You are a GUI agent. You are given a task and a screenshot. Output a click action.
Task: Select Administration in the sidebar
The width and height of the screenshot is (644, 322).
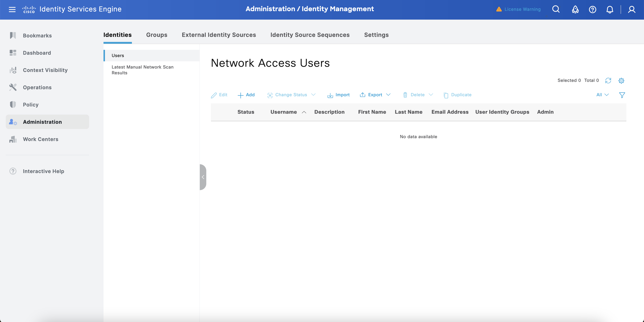click(x=47, y=122)
